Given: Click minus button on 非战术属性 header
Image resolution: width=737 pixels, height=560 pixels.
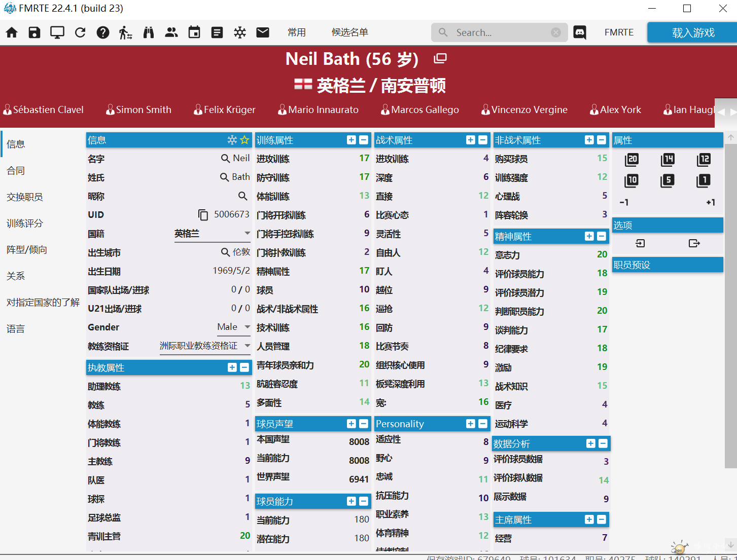Looking at the screenshot, I should coord(602,140).
